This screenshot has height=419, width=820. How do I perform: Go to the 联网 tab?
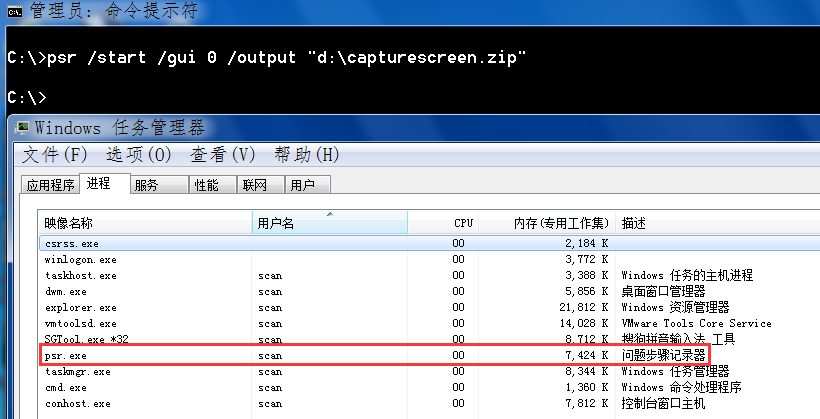pos(260,185)
